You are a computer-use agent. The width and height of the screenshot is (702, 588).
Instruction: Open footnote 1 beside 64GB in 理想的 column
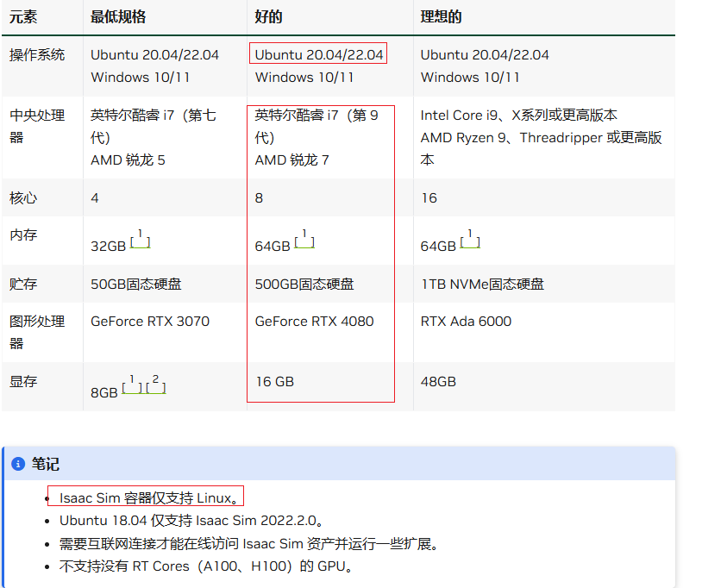pos(470,239)
